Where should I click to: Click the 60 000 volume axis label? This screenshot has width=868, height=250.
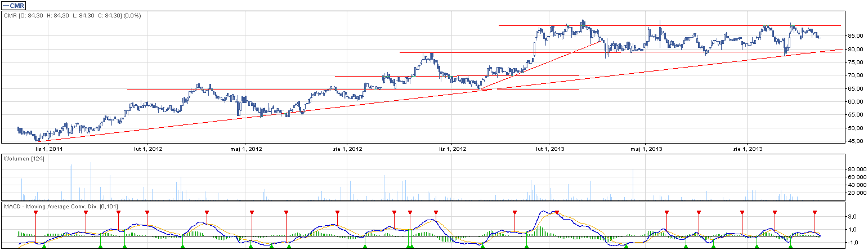[x=857, y=177]
